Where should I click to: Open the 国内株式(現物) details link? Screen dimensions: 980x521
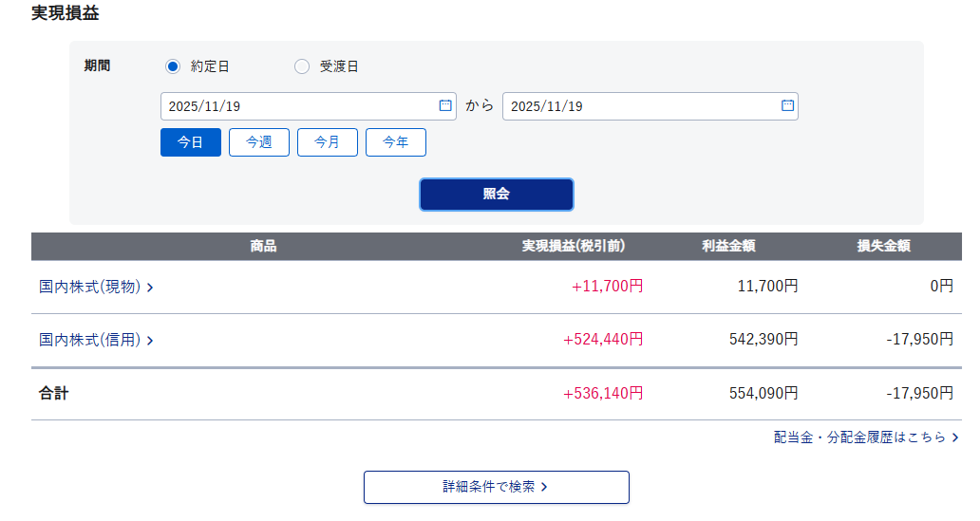click(x=90, y=287)
